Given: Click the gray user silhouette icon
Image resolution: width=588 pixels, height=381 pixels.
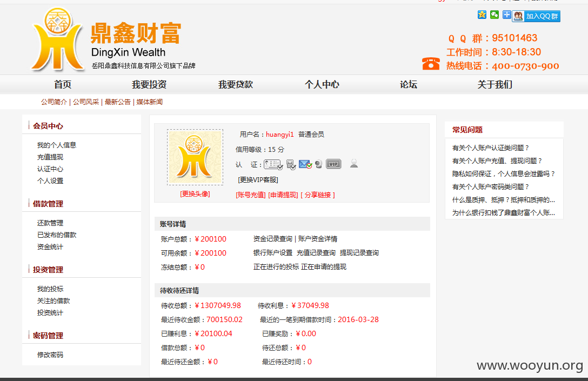Looking at the screenshot, I should pyautogui.click(x=353, y=164).
